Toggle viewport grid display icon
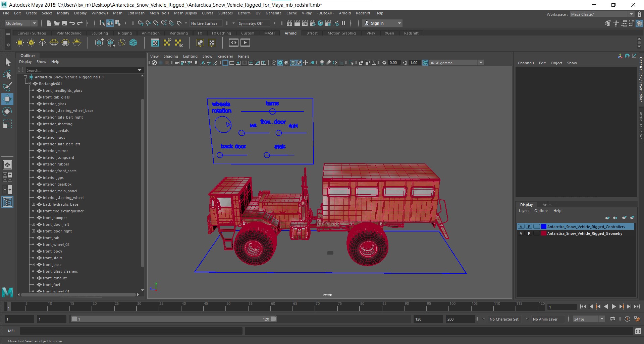644x344 pixels. coord(225,63)
